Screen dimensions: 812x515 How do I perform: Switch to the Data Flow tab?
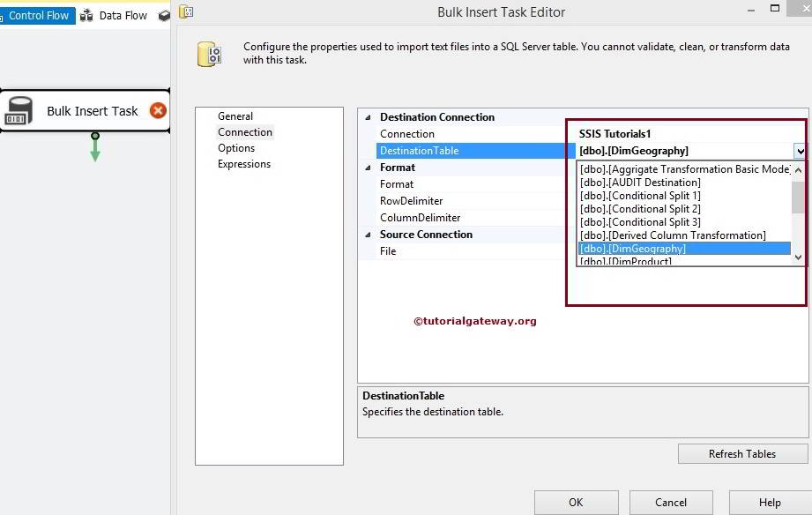coord(123,15)
